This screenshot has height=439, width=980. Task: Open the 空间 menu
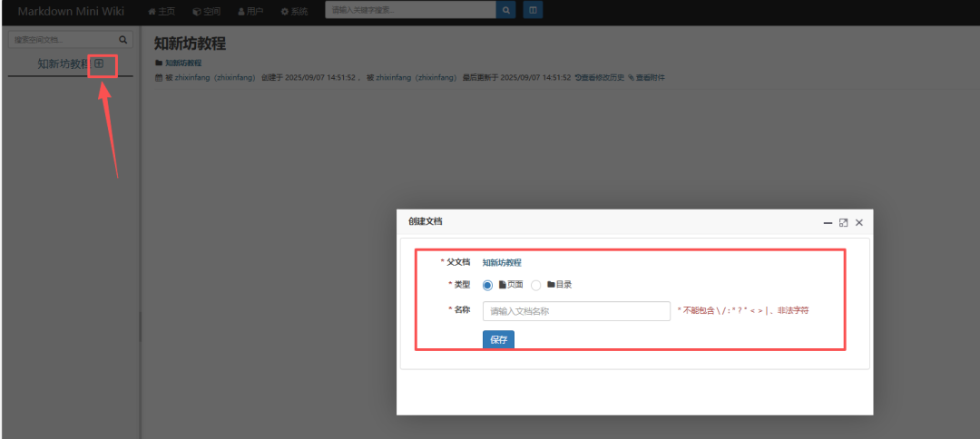coord(206,11)
